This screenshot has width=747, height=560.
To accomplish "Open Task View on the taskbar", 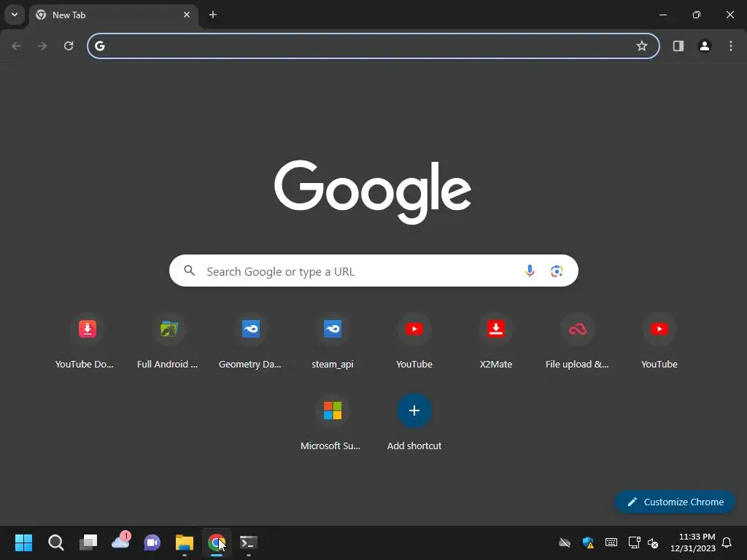I will pos(88,542).
